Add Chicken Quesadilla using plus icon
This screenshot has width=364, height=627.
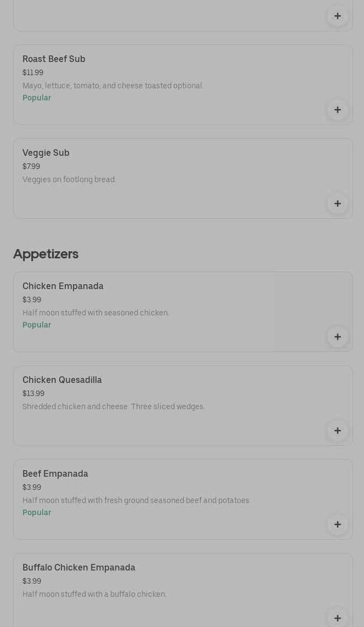[x=338, y=431]
